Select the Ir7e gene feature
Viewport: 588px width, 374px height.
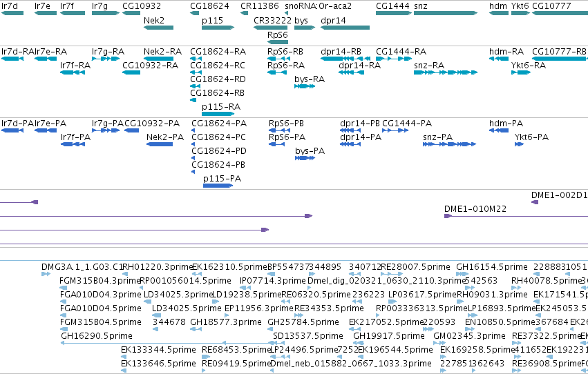click(x=46, y=13)
